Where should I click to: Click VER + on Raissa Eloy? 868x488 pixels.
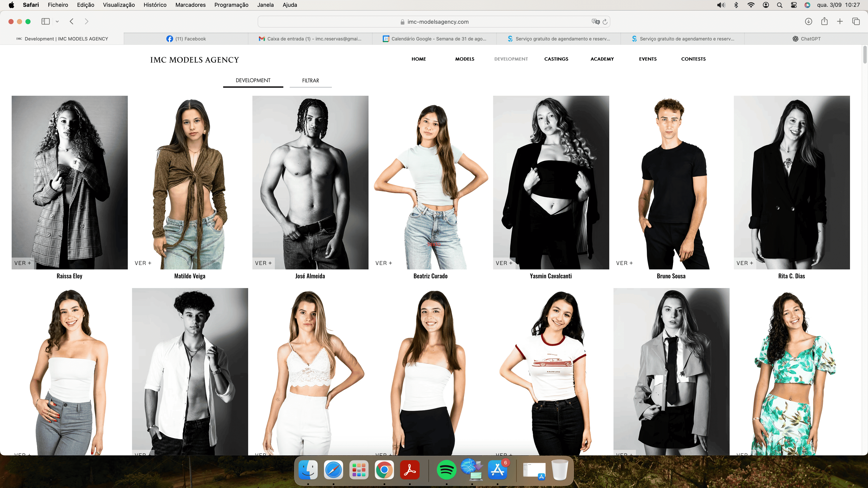pyautogui.click(x=23, y=263)
